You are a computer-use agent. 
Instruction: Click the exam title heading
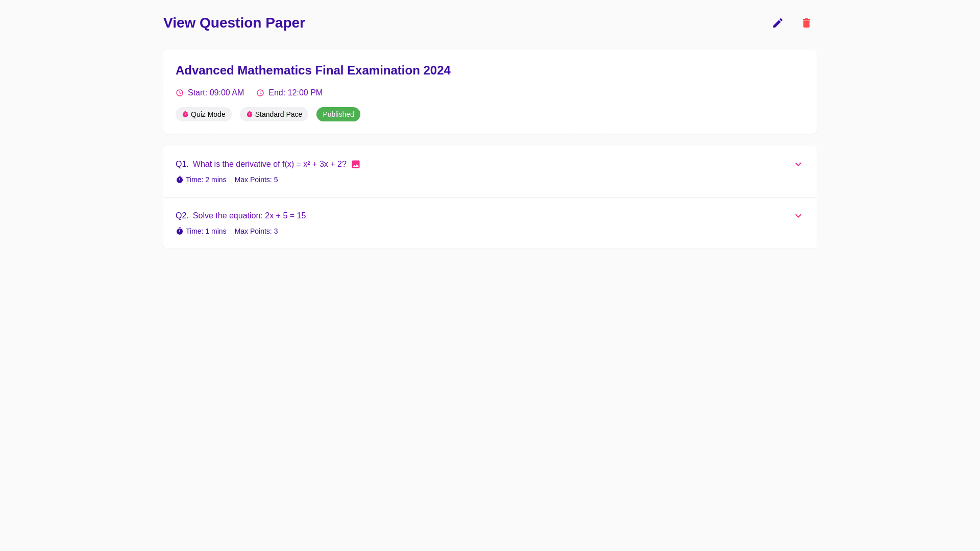point(313,70)
